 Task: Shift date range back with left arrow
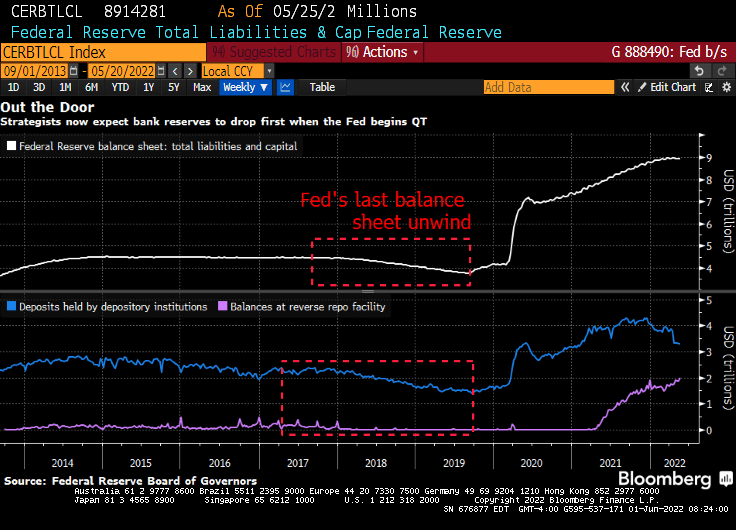pyautogui.click(x=175, y=71)
